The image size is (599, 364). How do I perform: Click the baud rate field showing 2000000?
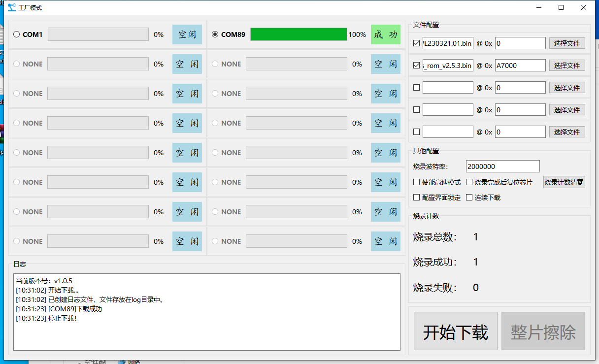[502, 166]
